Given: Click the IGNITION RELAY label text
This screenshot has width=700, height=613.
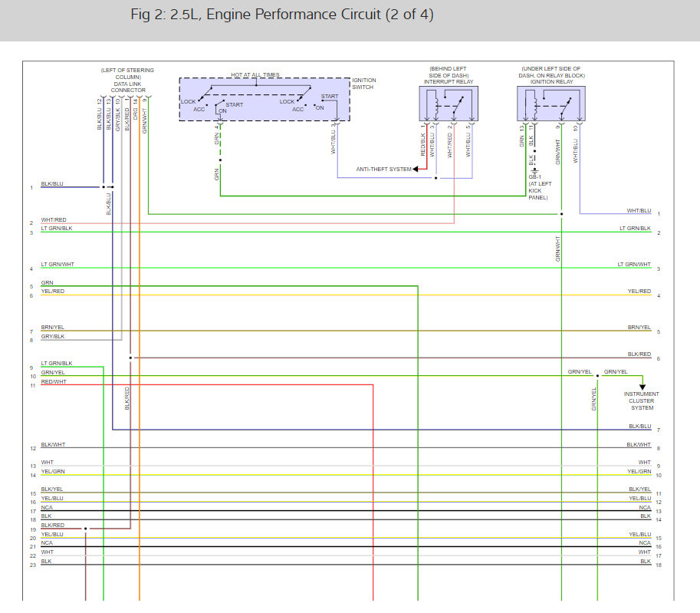Looking at the screenshot, I should point(552,82).
